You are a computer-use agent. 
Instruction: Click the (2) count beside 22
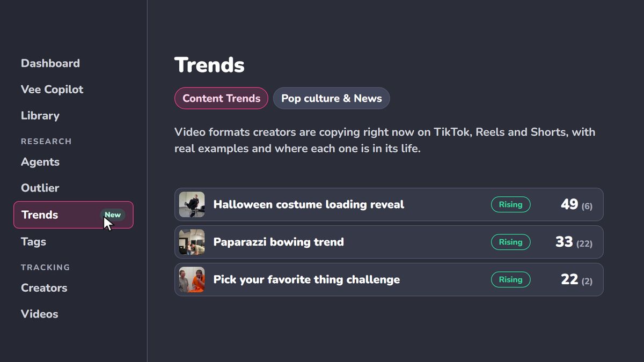(587, 281)
